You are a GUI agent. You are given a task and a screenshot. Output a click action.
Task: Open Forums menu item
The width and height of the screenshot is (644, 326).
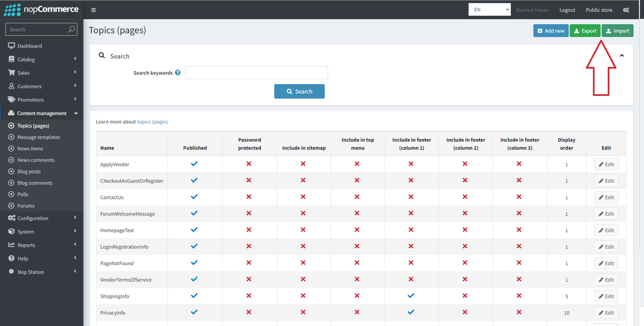click(x=42, y=206)
